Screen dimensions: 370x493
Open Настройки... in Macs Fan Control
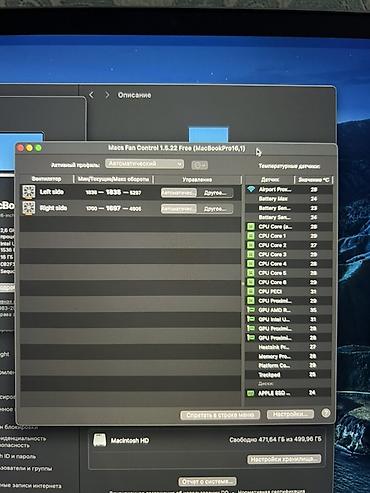coord(290,414)
